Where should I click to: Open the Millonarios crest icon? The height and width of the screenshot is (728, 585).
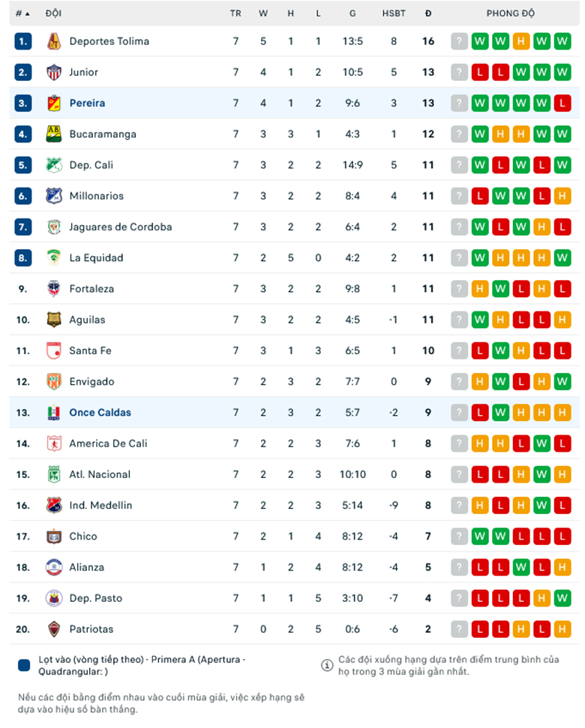pos(53,195)
